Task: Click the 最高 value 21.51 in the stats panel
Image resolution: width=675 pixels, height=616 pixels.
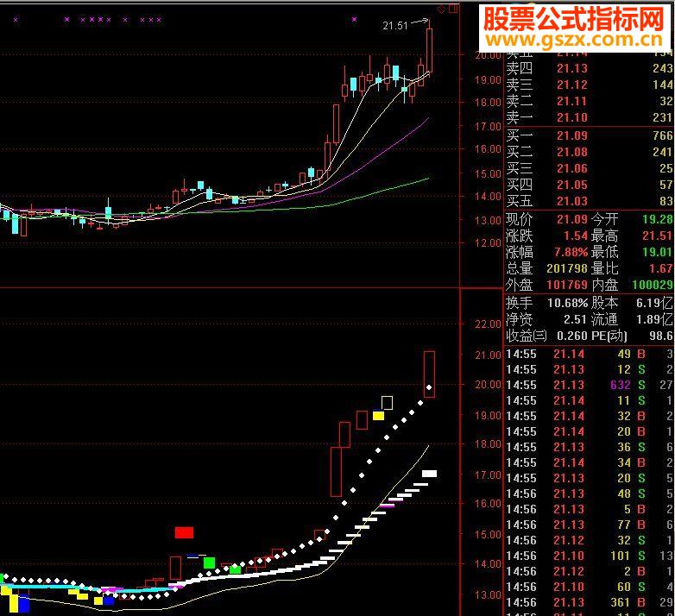Action: (658, 236)
